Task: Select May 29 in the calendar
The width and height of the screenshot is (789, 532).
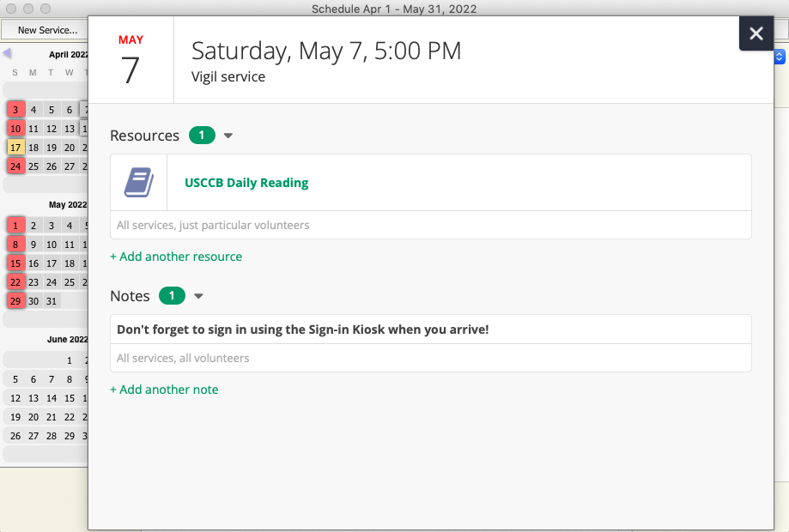Action: pyautogui.click(x=15, y=300)
